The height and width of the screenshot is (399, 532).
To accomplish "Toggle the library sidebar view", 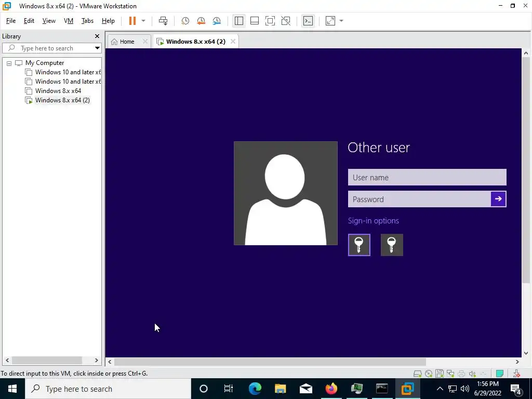I will (239, 21).
